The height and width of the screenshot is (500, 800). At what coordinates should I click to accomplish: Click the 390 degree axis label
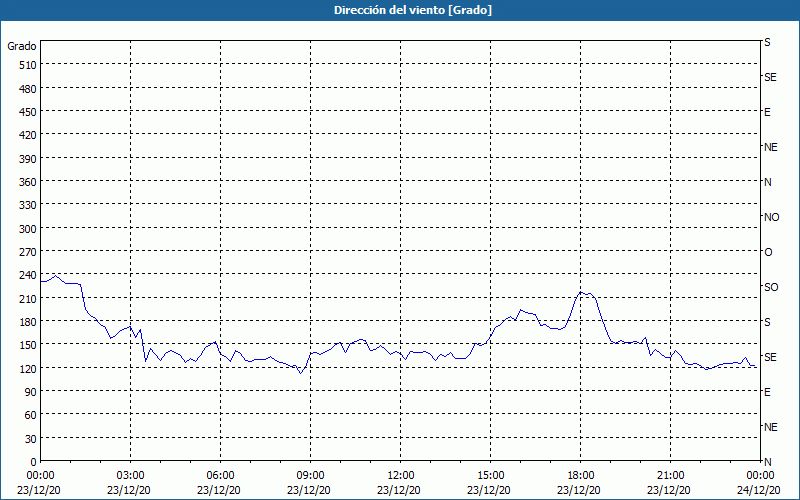(x=28, y=159)
